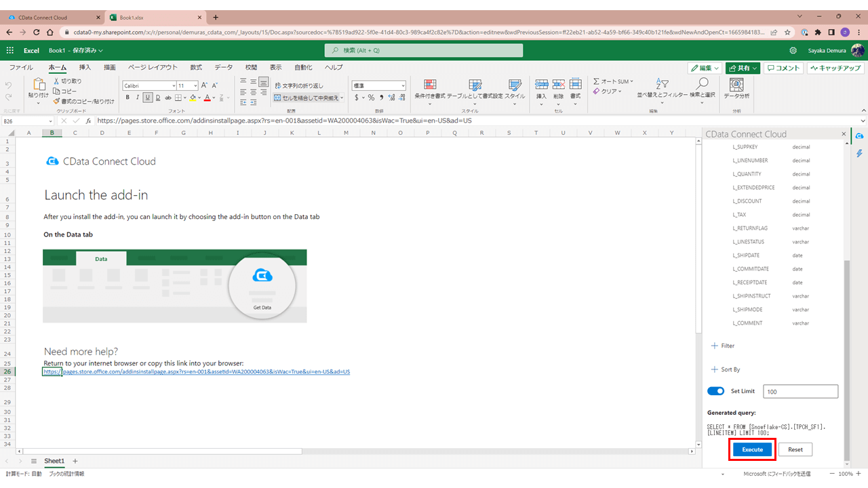Click the lightning bolt icon in side rail
This screenshot has width=868, height=488.
(860, 154)
